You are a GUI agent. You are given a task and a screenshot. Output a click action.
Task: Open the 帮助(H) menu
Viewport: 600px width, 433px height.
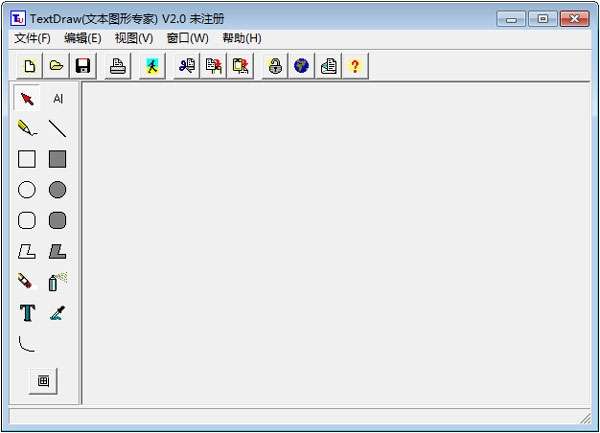click(x=242, y=38)
